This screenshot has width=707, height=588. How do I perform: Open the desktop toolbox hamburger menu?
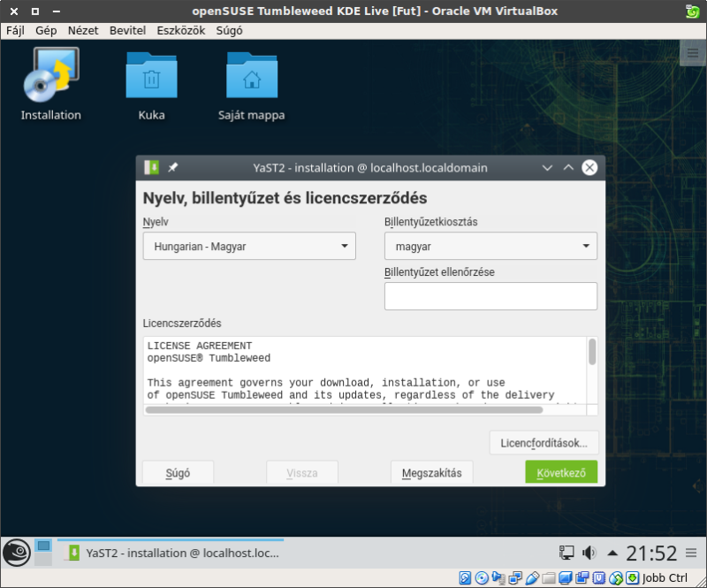pyautogui.click(x=693, y=53)
